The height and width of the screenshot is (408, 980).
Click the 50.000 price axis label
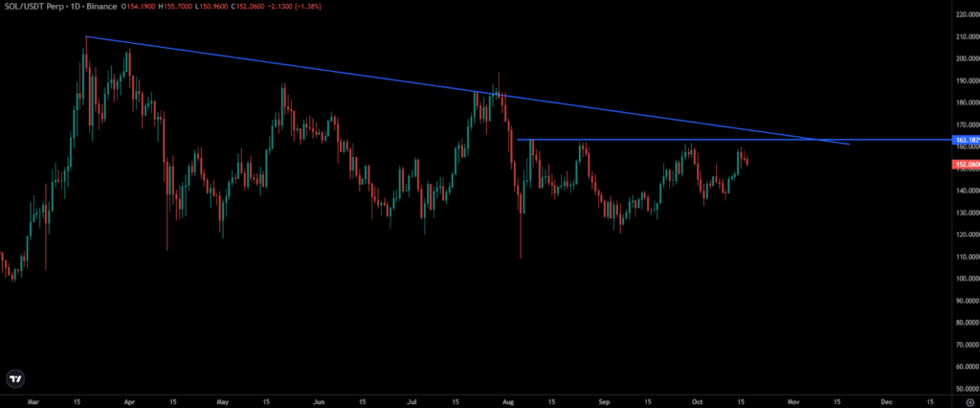pos(968,389)
